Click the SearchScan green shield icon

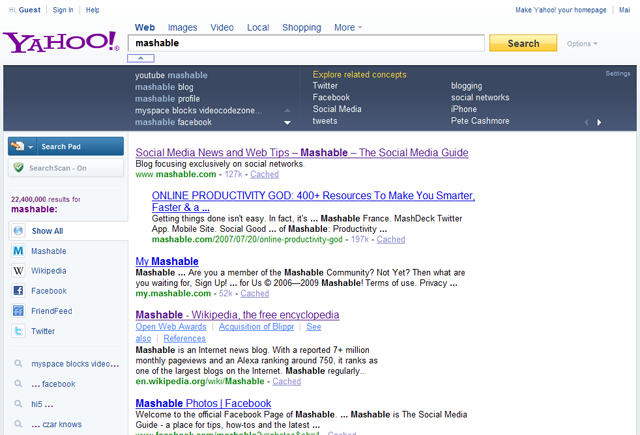pyautogui.click(x=18, y=168)
